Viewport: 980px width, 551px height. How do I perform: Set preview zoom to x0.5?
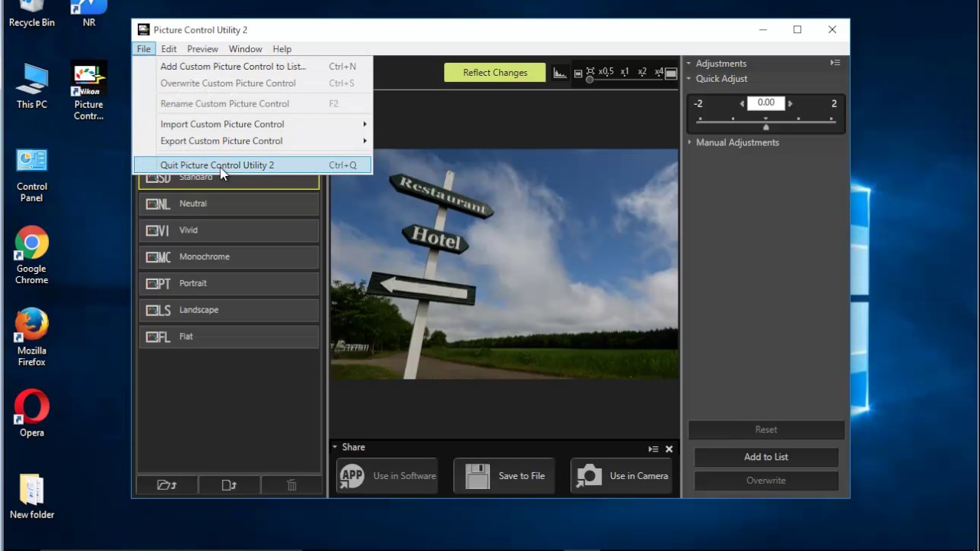click(x=606, y=71)
